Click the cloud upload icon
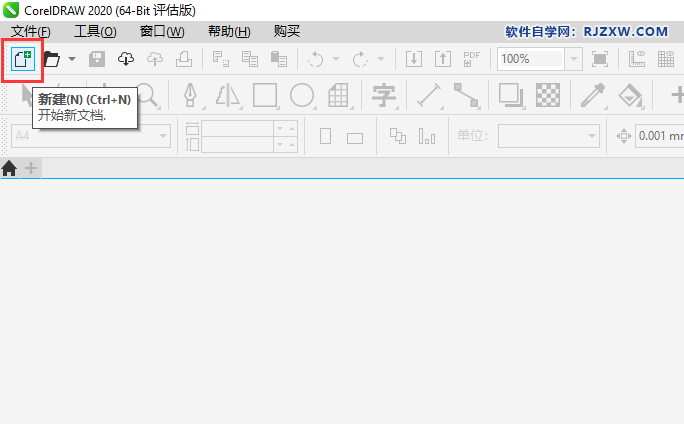 pyautogui.click(x=155, y=59)
